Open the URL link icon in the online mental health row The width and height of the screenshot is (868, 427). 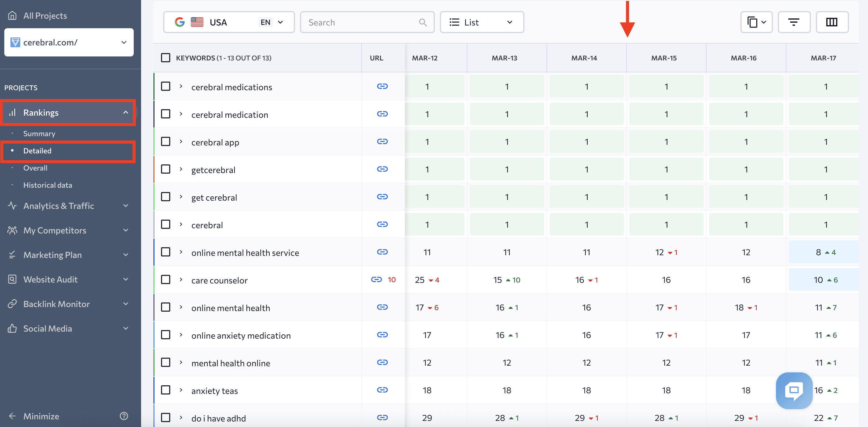tap(382, 308)
